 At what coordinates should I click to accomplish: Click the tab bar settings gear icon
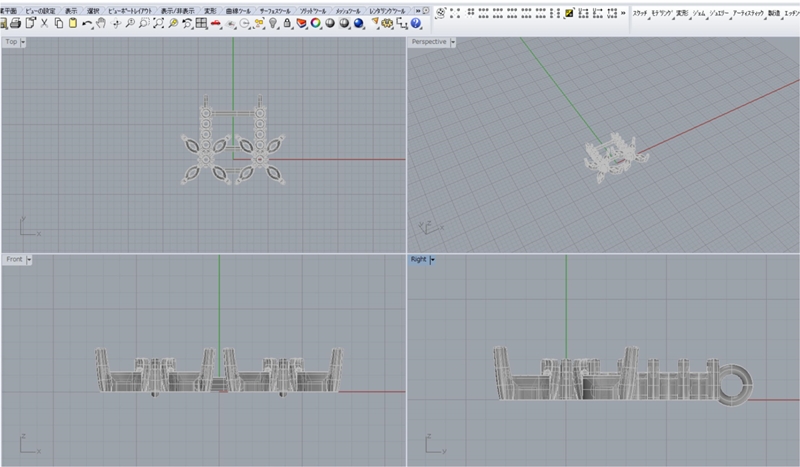(x=426, y=11)
